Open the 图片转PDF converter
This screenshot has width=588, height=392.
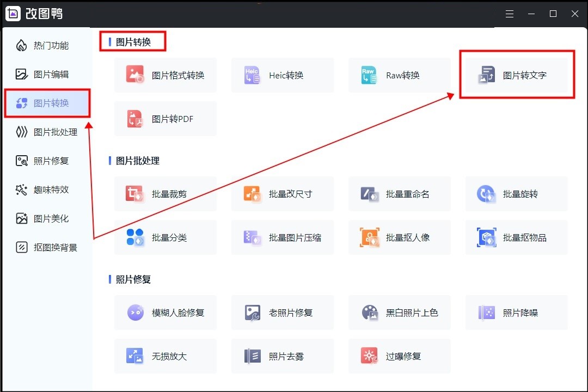pyautogui.click(x=166, y=119)
